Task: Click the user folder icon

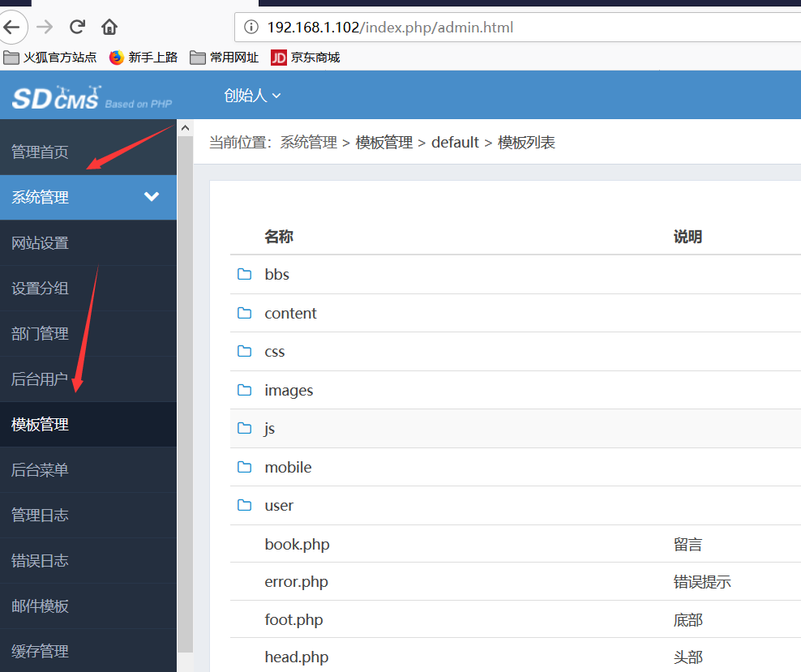Action: 245,506
